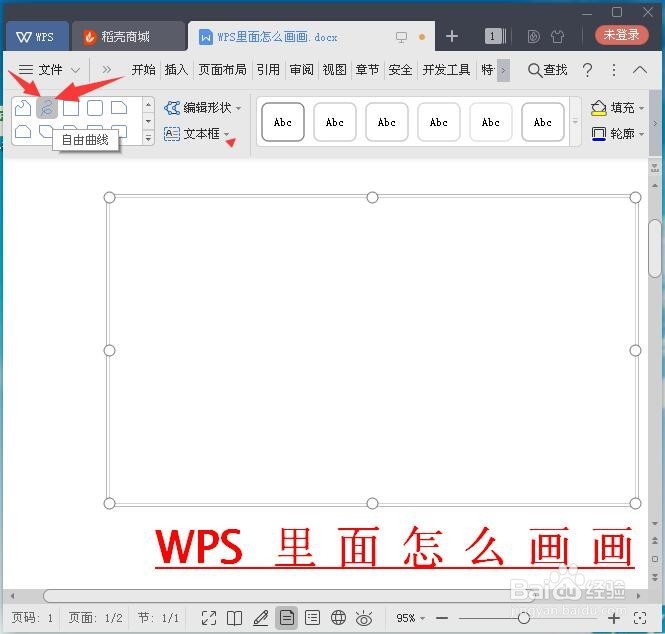Select the two-snipped-corner rectangle in second row

22,131
